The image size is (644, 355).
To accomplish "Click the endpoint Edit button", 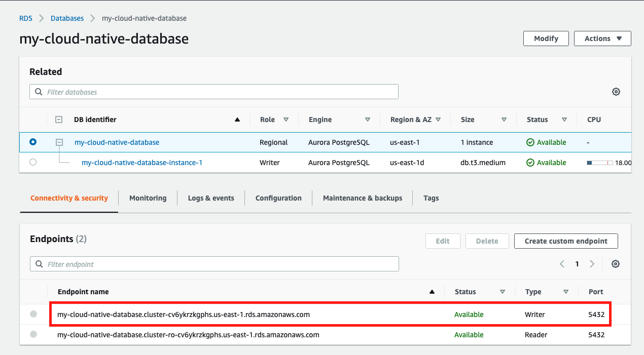I will 443,241.
